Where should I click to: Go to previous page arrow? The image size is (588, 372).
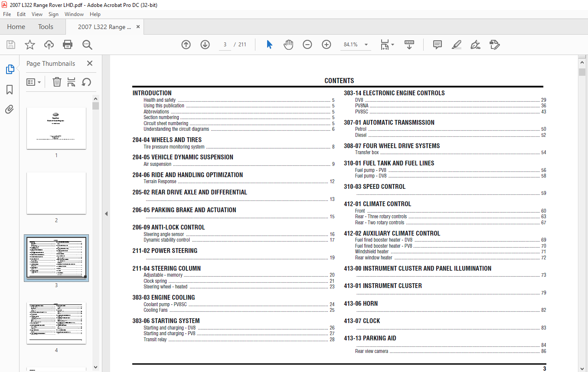pos(186,45)
